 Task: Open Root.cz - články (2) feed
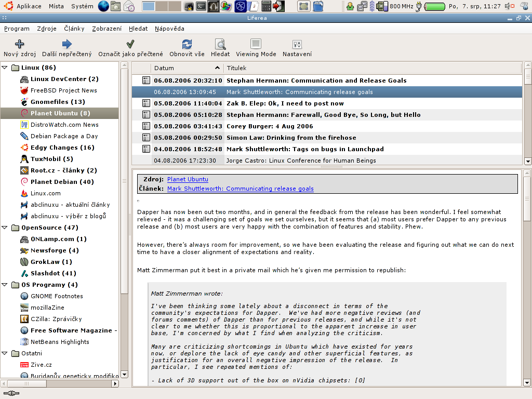[x=64, y=170]
